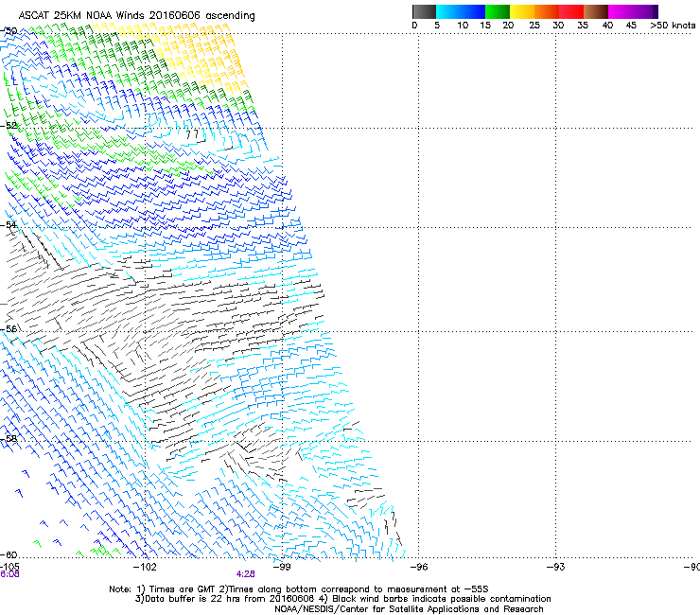
Task: Click the orange 25-30 knots legend segment
Action: (547, 11)
